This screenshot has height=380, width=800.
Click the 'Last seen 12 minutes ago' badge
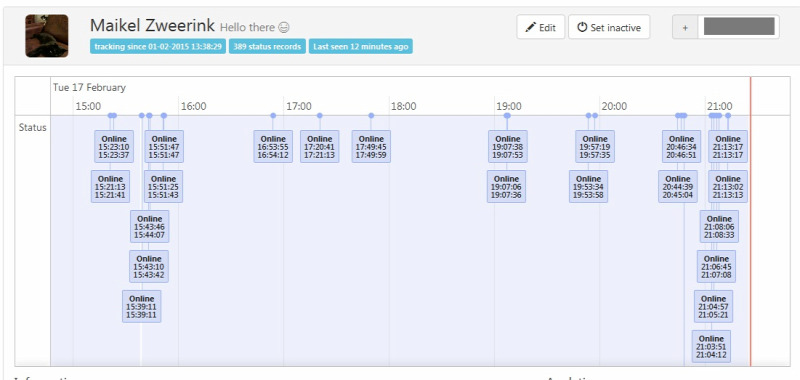click(x=361, y=46)
